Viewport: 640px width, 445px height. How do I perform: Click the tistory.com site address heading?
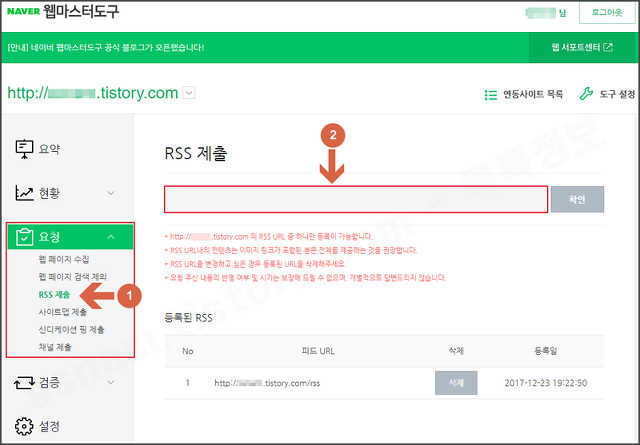93,93
